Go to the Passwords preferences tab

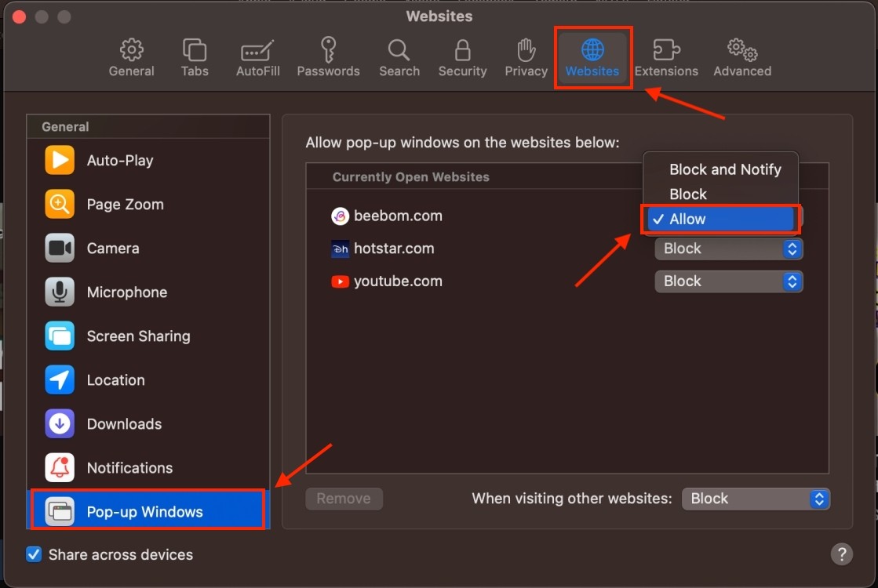pyautogui.click(x=328, y=58)
